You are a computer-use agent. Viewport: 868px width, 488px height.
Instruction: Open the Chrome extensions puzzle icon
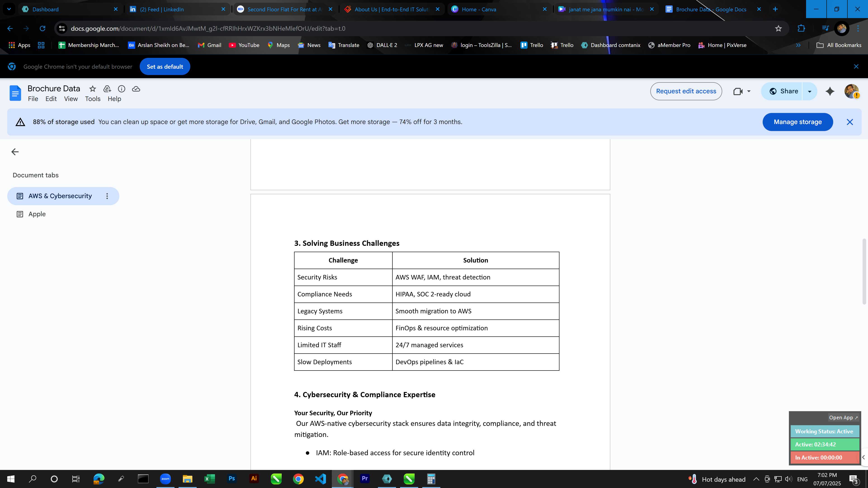pyautogui.click(x=801, y=29)
